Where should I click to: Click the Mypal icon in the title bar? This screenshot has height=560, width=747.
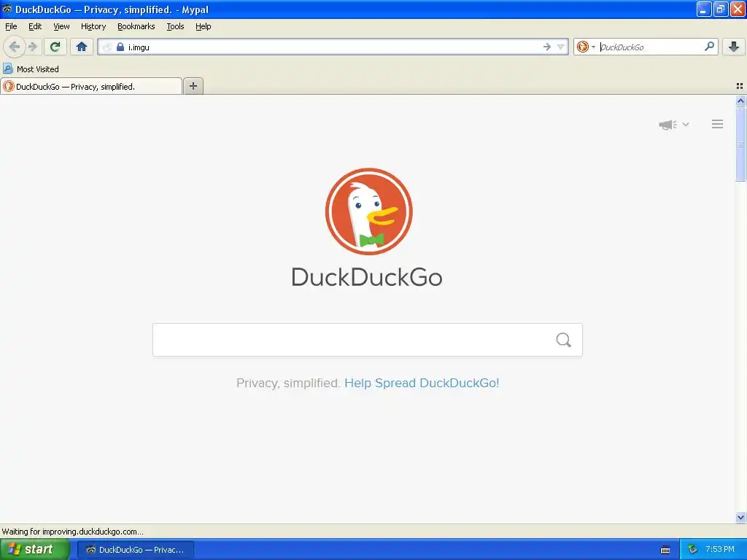click(7, 9)
